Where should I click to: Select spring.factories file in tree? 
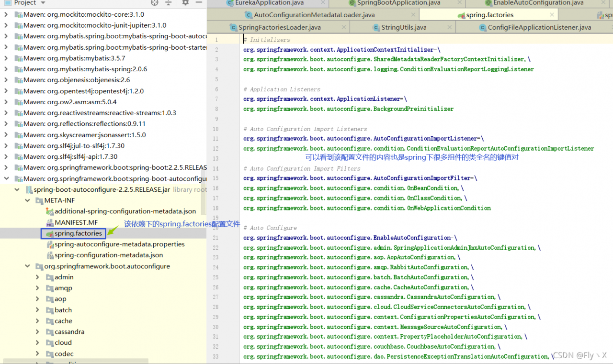[x=78, y=233]
